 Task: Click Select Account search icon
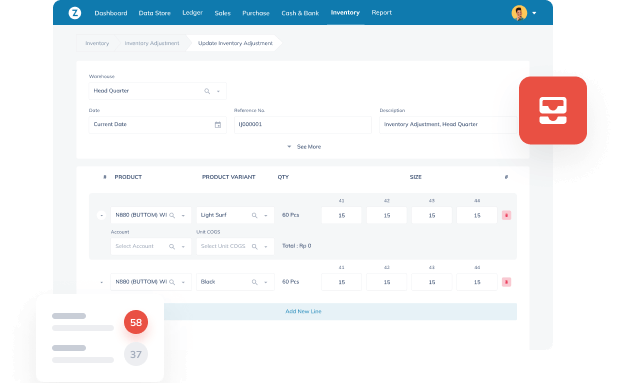(172, 246)
